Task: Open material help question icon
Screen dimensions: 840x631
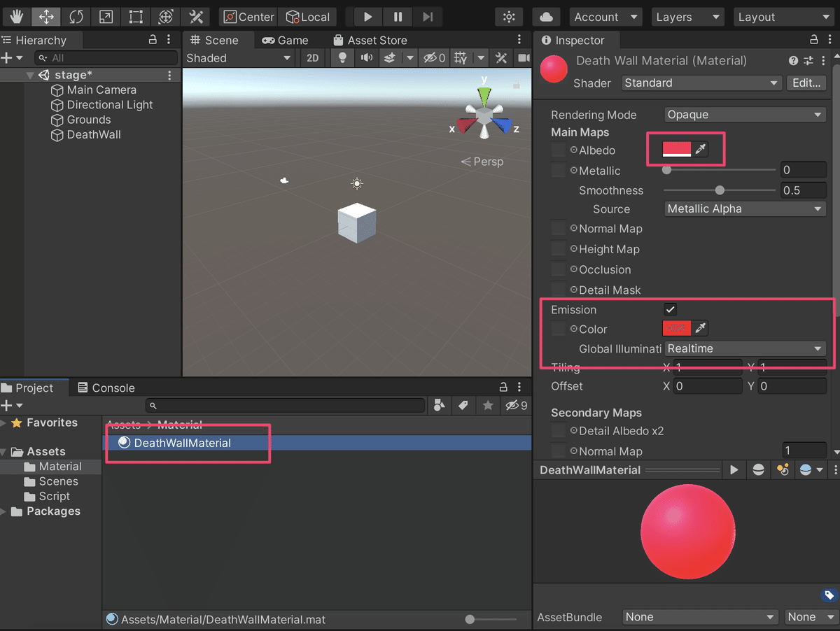Action: (x=794, y=61)
